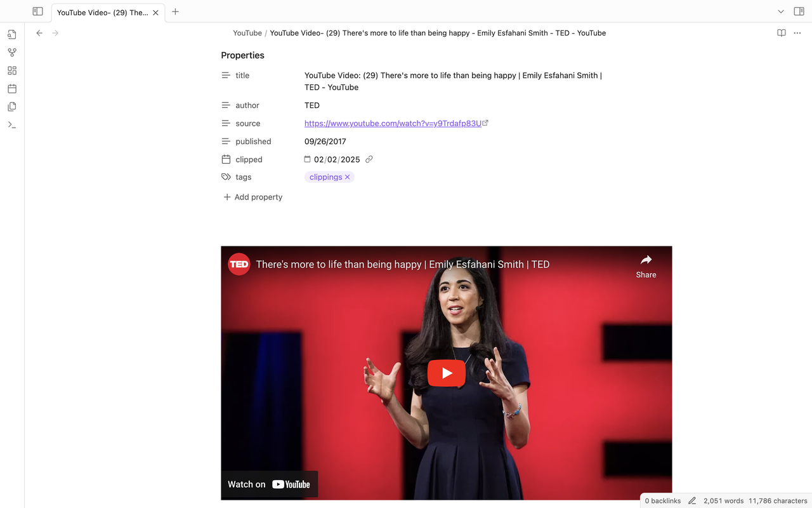
Task: Click the clipped property calendar icon
Action: pos(226,159)
